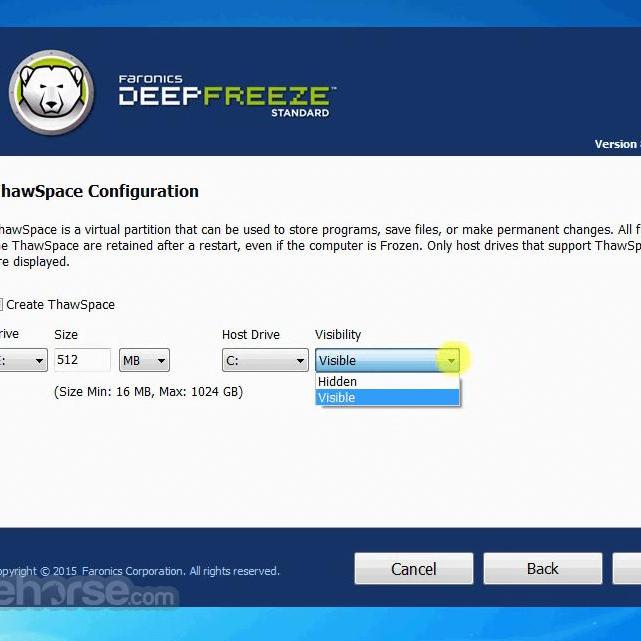The image size is (641, 641).
Task: Click the Faronics Deep Freeze Standard wordmark
Action: click(x=226, y=96)
